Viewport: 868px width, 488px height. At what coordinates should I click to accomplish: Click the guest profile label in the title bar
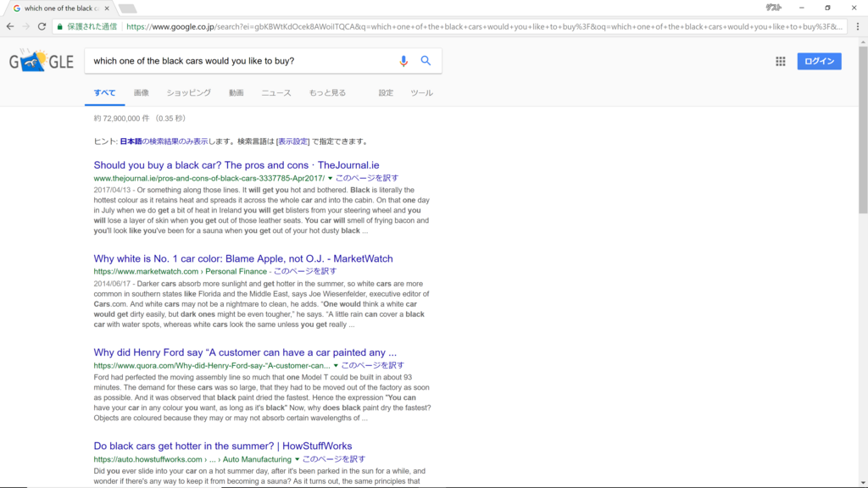773,8
